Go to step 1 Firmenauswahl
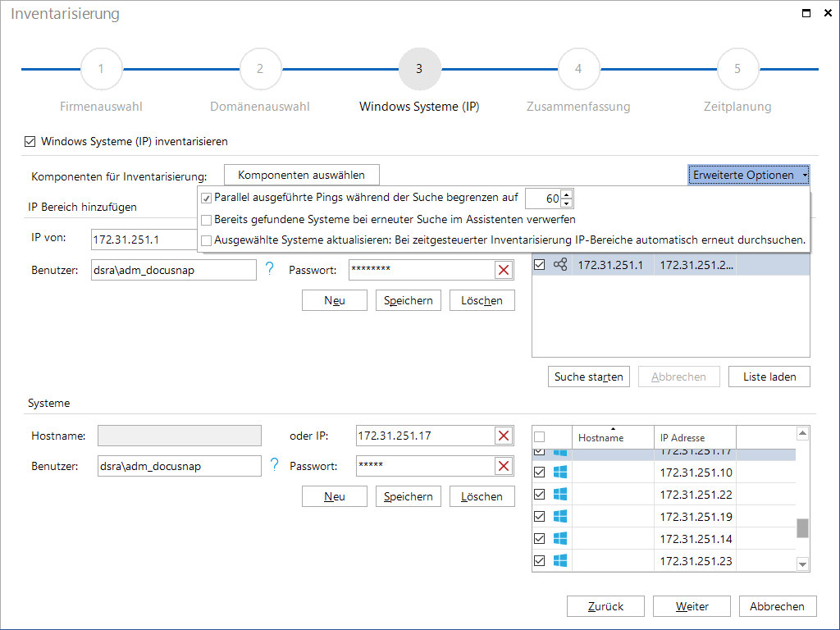Viewport: 840px width, 630px height. [101, 69]
